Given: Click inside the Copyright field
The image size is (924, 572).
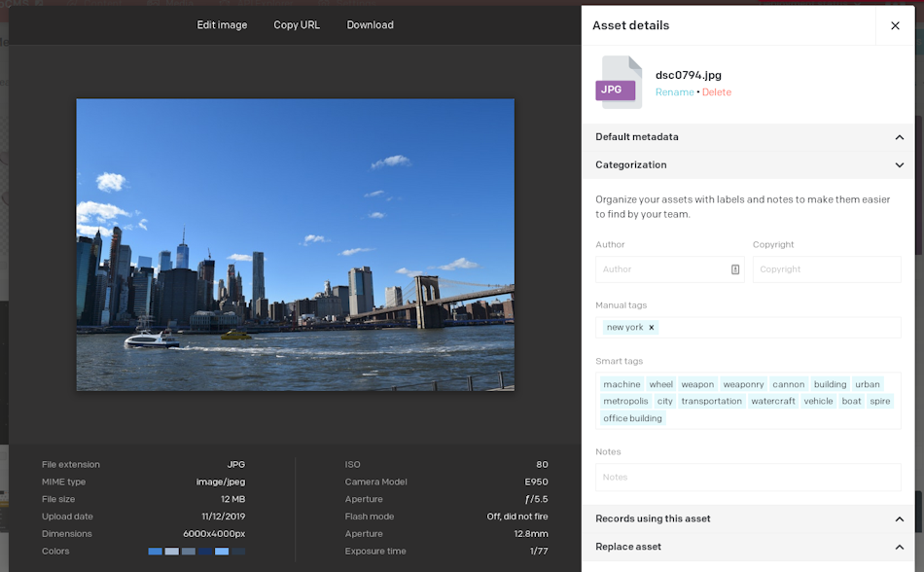Looking at the screenshot, I should (x=827, y=269).
